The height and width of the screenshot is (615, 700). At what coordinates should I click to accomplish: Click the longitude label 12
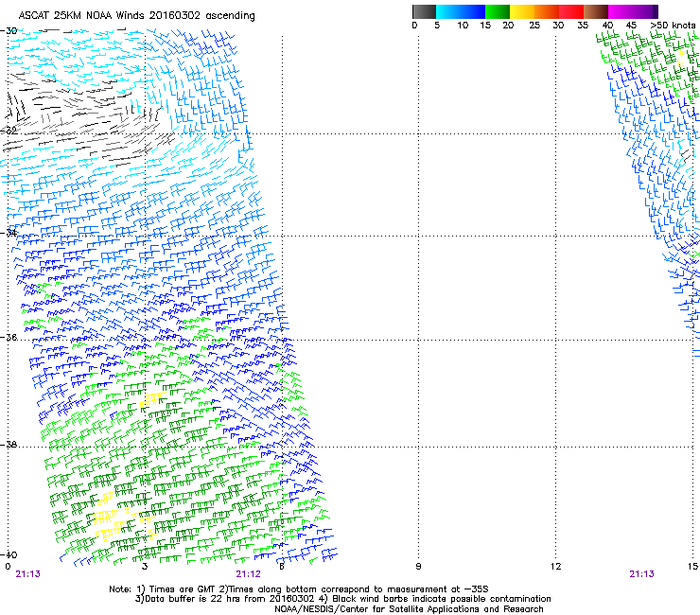click(x=556, y=567)
